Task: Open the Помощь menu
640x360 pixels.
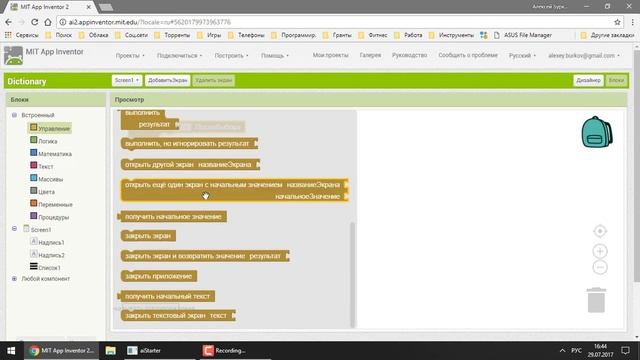Action: tap(274, 56)
